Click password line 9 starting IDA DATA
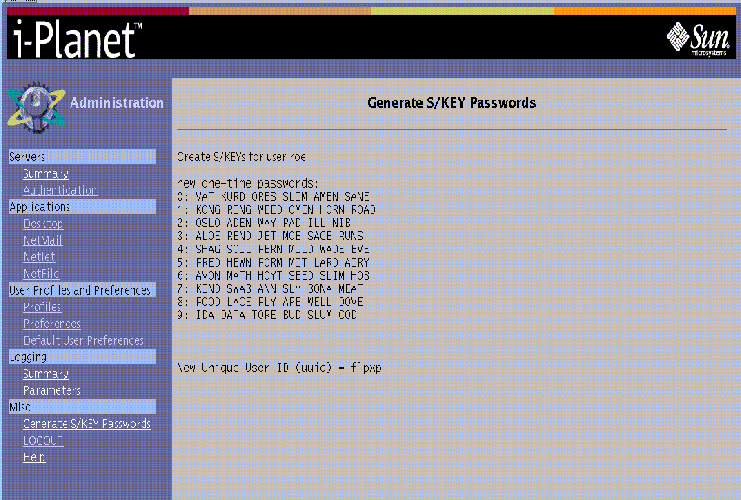This screenshot has height=500, width=741. coord(267,314)
